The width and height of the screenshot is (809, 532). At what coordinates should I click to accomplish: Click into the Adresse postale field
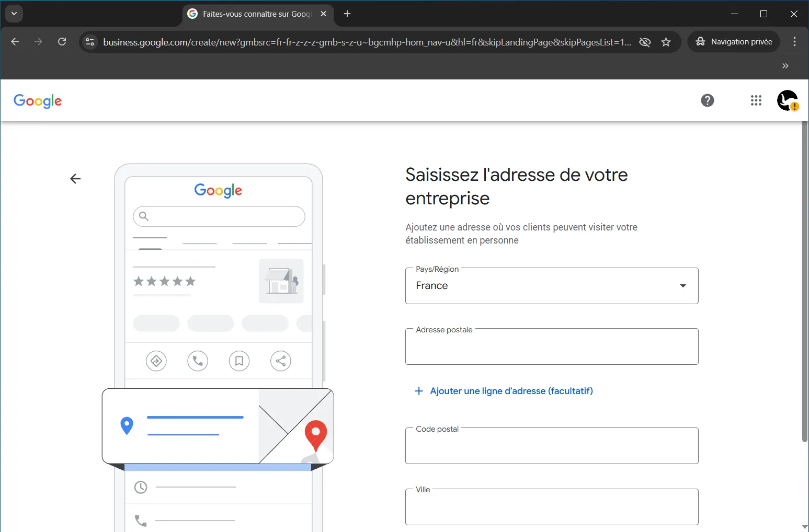[x=551, y=347]
